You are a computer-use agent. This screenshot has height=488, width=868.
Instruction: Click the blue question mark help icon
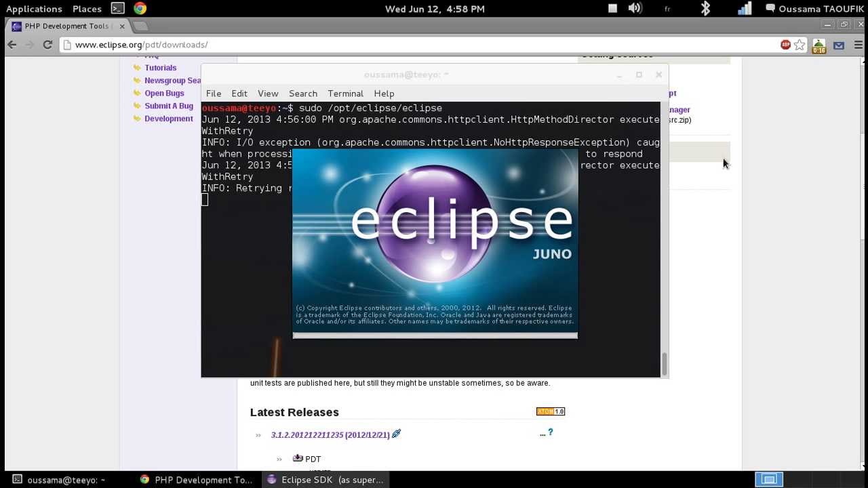pos(551,432)
